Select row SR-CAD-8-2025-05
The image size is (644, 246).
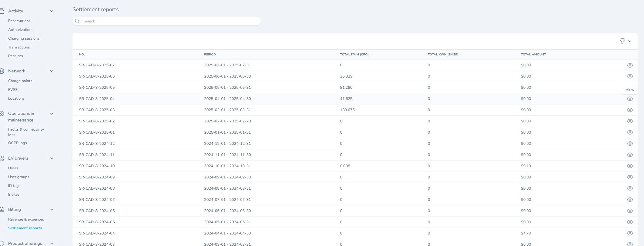(x=355, y=88)
